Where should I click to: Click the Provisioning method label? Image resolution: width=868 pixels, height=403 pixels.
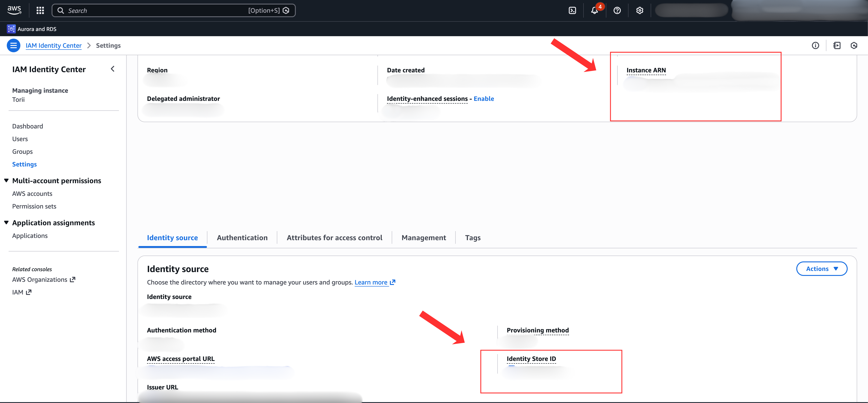coord(537,330)
